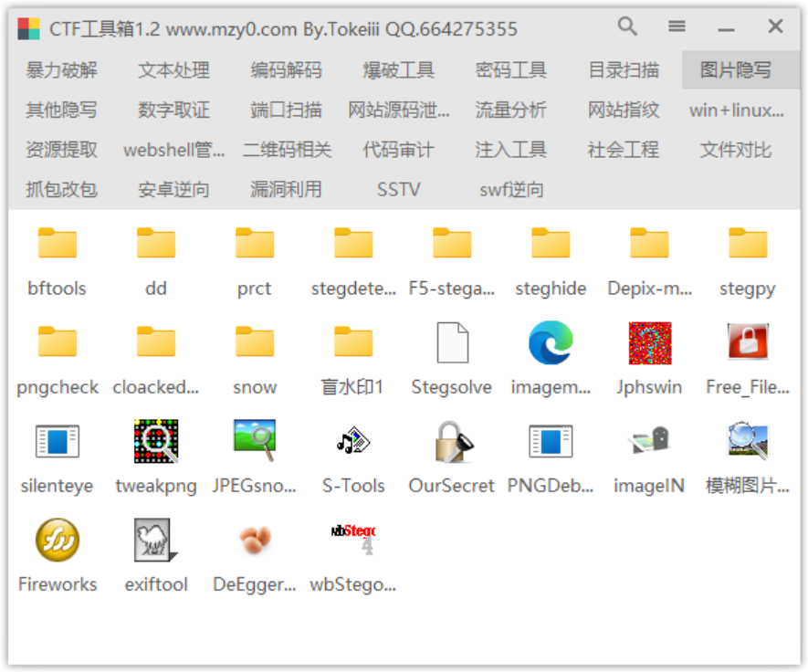Switch to the 编码解码 tab
Screen dimensions: 808x672
click(287, 70)
